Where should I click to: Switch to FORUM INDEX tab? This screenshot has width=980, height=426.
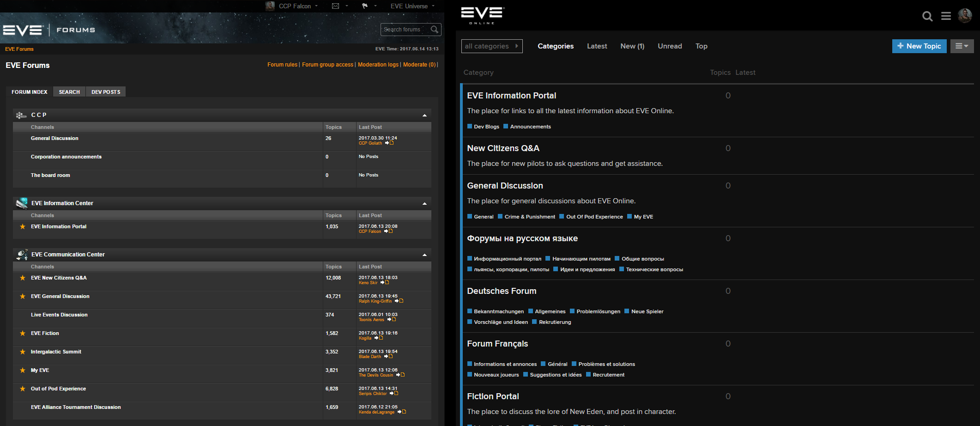coord(30,92)
